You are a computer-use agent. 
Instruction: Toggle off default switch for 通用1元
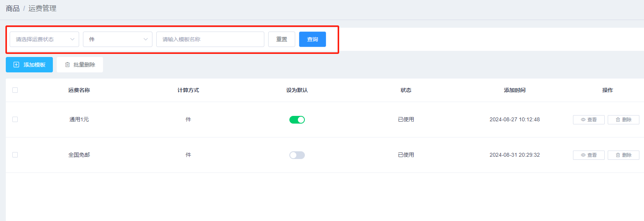297,120
